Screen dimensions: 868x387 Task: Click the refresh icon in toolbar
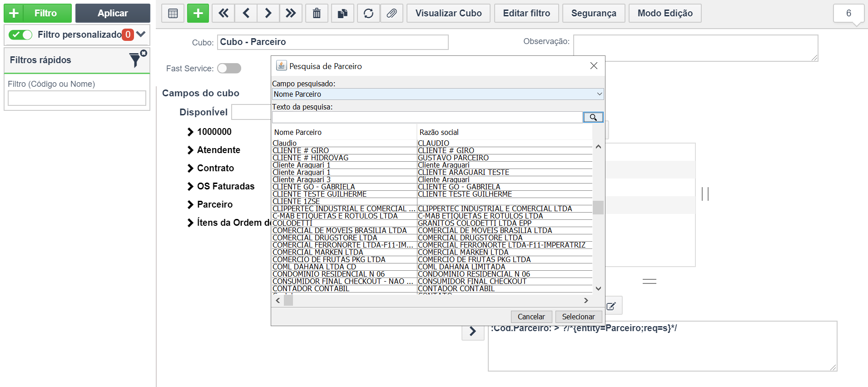[x=368, y=13]
